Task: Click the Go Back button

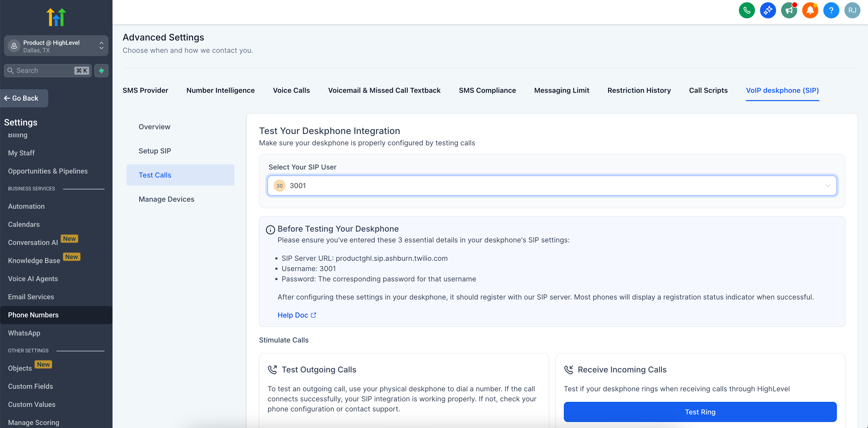Action: point(24,98)
